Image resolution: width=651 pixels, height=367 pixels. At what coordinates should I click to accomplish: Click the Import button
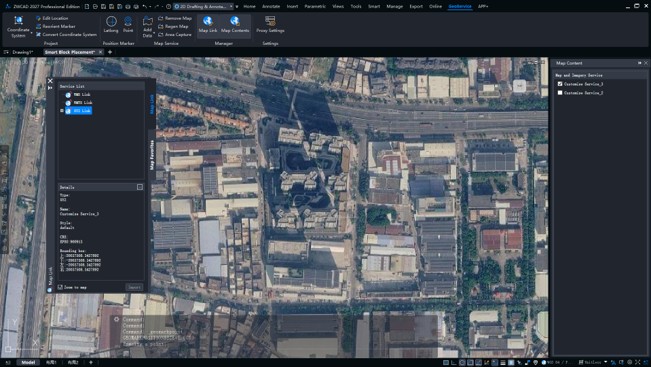point(134,287)
